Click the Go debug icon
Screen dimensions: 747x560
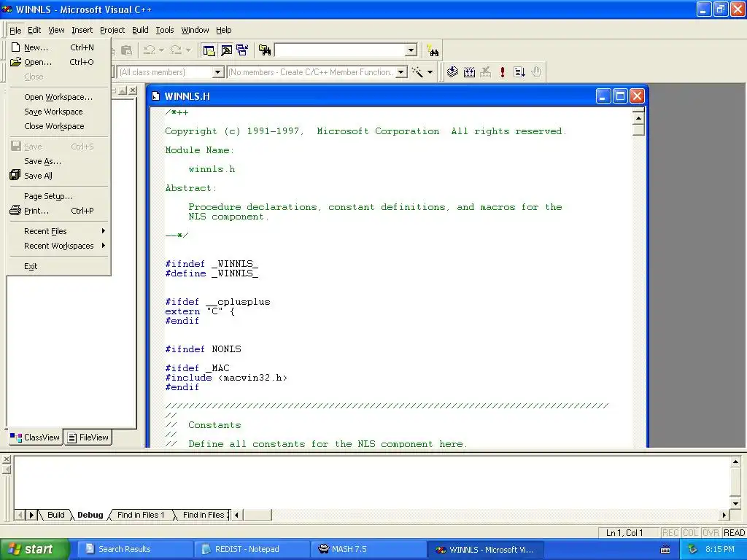[x=519, y=72]
